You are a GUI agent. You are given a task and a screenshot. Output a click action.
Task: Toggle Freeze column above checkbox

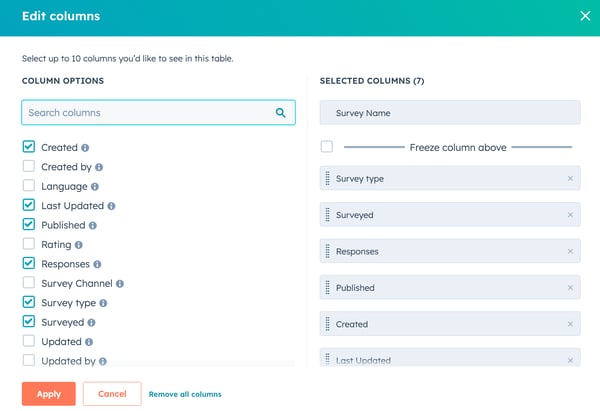point(327,147)
